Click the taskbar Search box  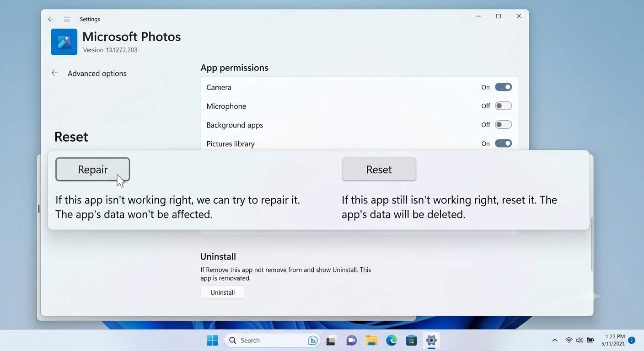[272, 340]
